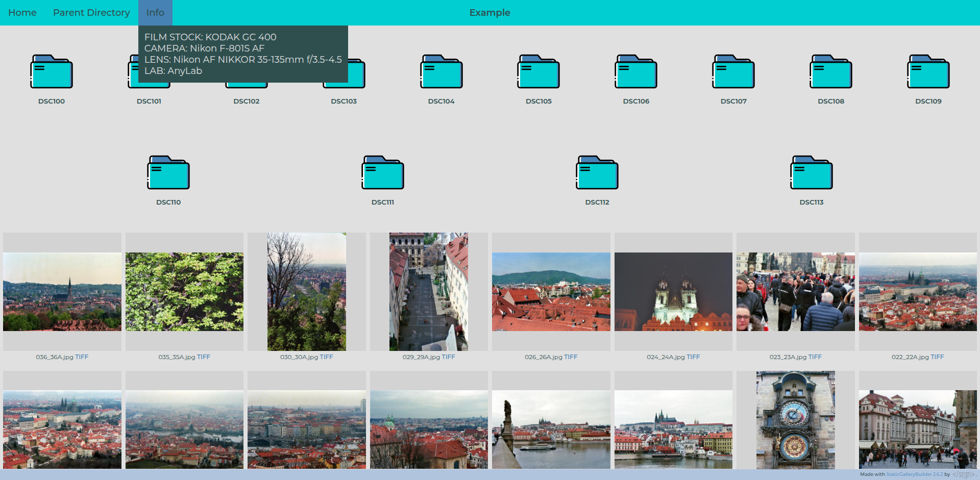This screenshot has width=980, height=480.
Task: Download TIFF for 024_24A.jpg
Action: point(693,357)
